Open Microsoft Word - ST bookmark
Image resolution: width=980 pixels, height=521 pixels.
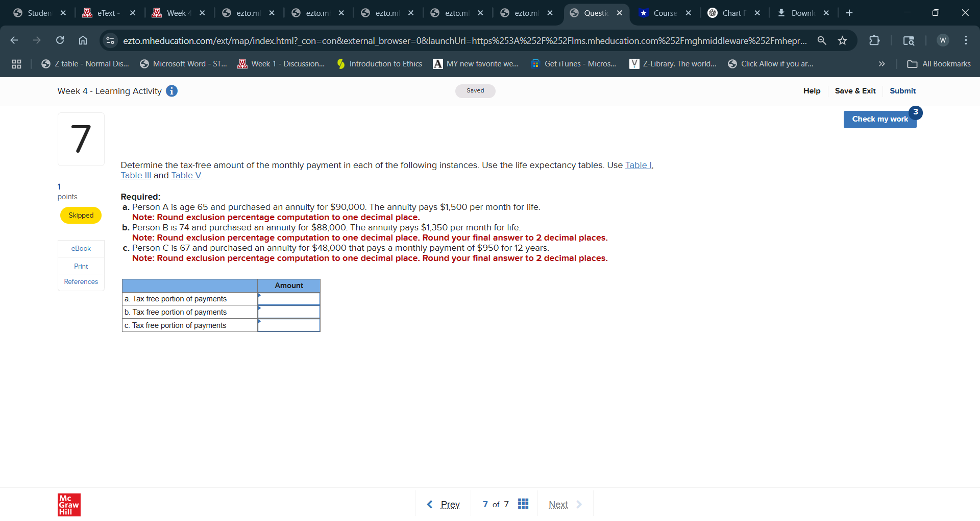tap(183, 64)
